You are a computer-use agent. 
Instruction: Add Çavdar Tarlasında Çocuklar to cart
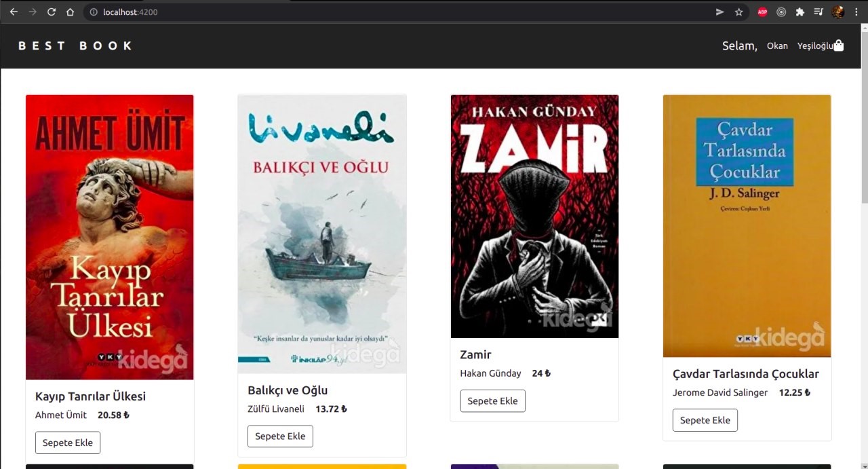(705, 420)
